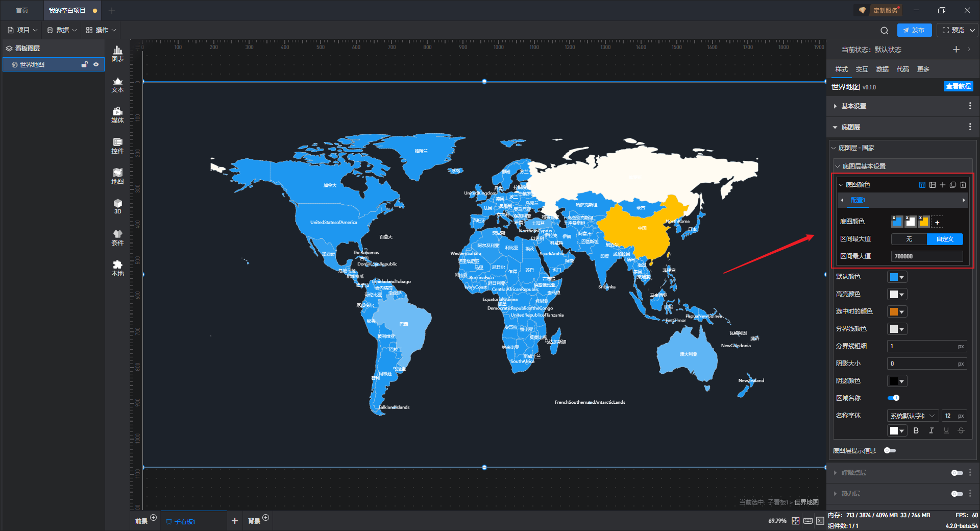The height and width of the screenshot is (531, 980).
Task: Pick the 阴影颜色 shadow color swatch
Action: [x=897, y=381]
